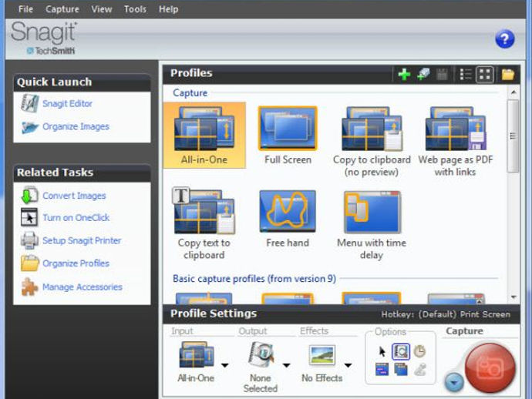Select the Free hand capture profile
The image size is (532, 399).
pyautogui.click(x=288, y=219)
